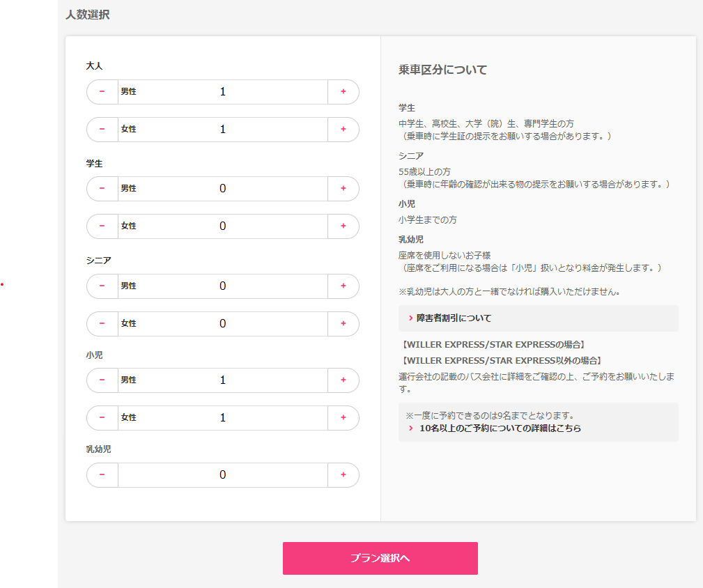Click plus for student male passengers
Screen dimensions: 703x588
(x=343, y=189)
